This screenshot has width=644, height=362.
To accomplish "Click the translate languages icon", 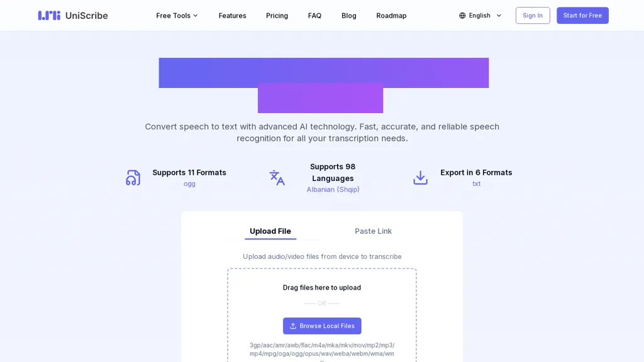I will pyautogui.click(x=277, y=178).
